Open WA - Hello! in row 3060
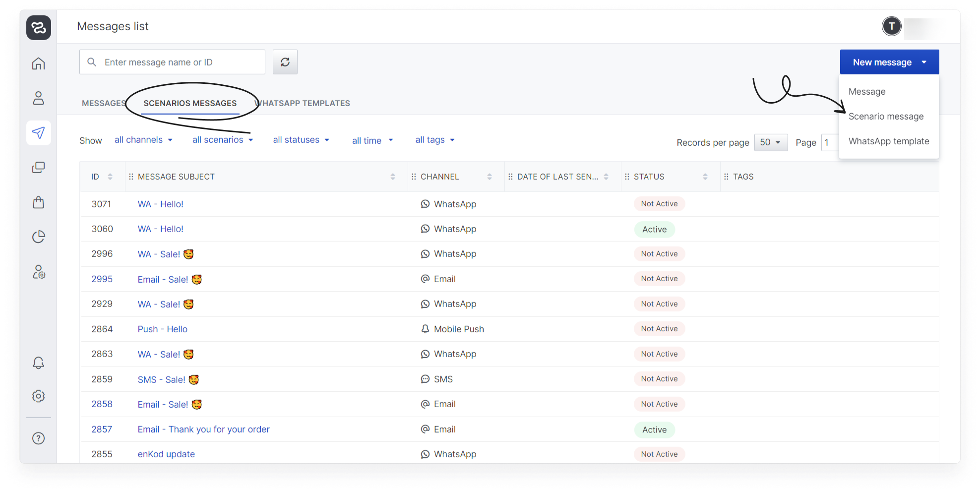The image size is (980, 493). pyautogui.click(x=161, y=229)
